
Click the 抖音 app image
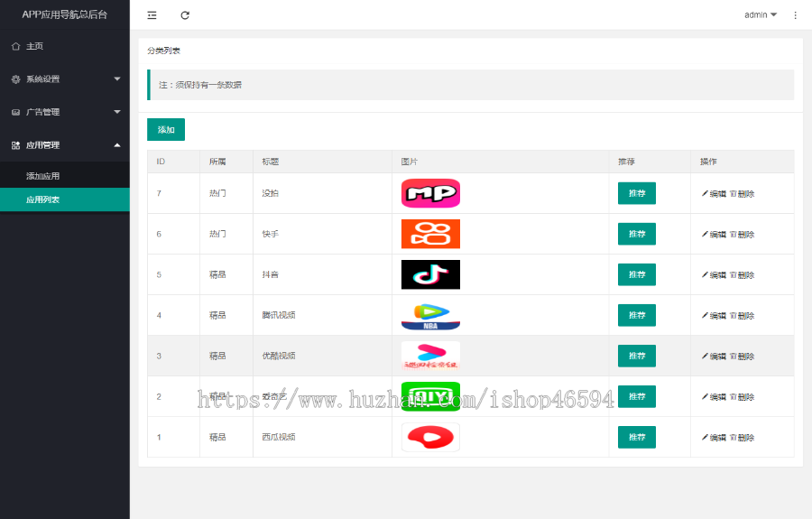(x=430, y=274)
